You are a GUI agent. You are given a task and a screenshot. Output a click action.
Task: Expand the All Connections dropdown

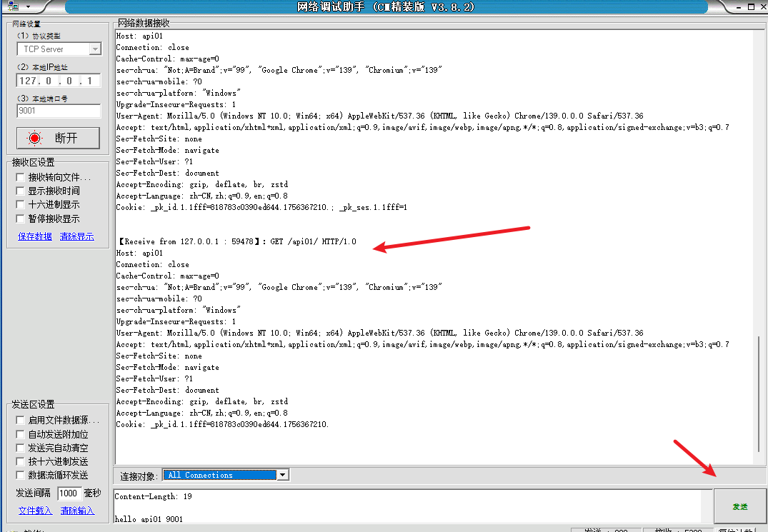[282, 475]
